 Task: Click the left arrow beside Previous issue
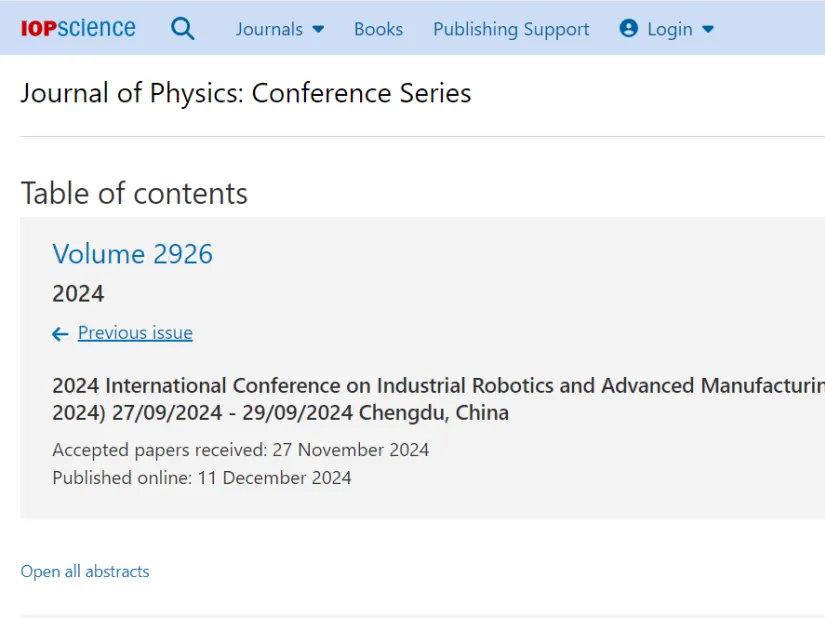click(61, 334)
